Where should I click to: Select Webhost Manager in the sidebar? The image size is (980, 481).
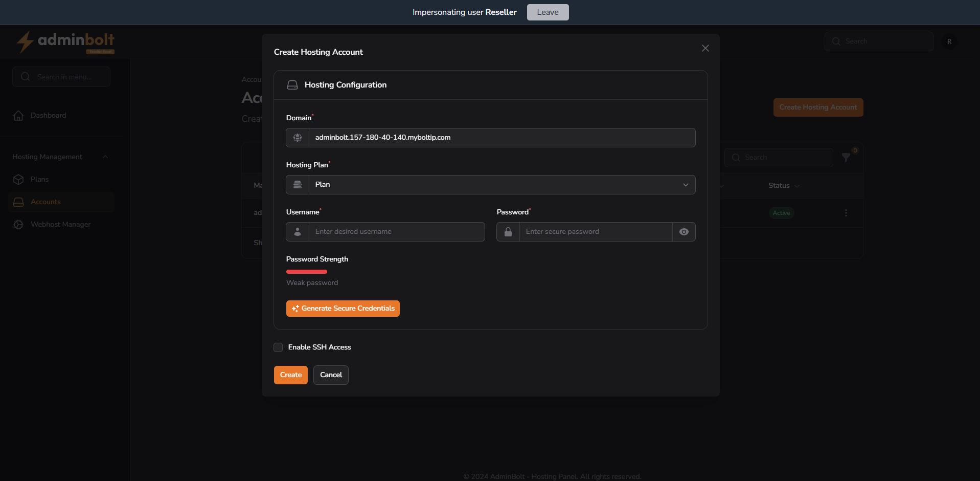[60, 224]
